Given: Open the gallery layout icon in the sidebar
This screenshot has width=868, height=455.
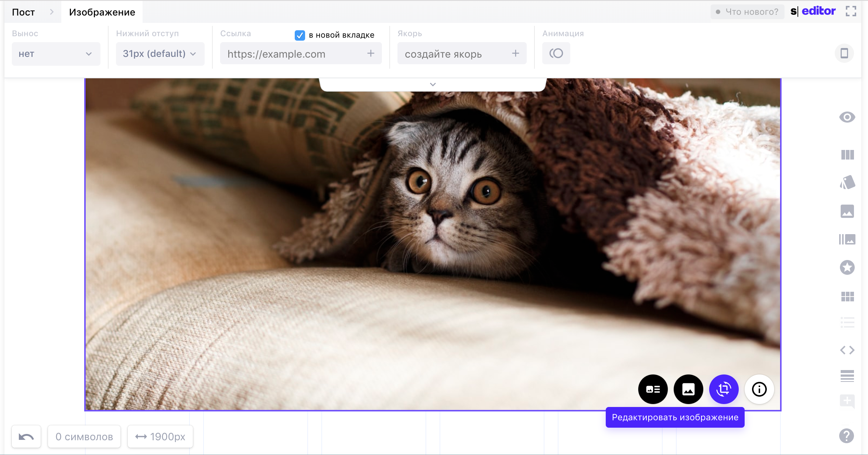Looking at the screenshot, I should [847, 239].
